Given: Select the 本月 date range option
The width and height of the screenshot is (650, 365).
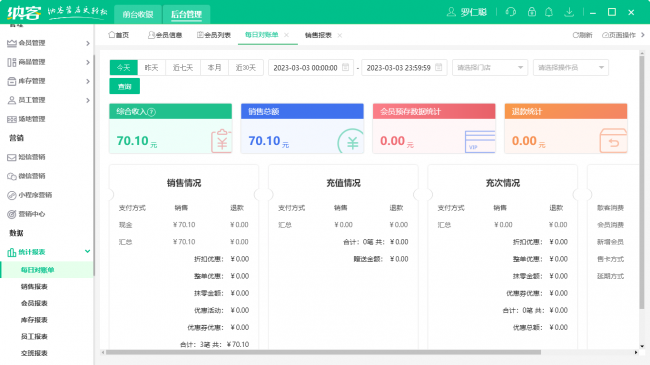Looking at the screenshot, I should 214,68.
